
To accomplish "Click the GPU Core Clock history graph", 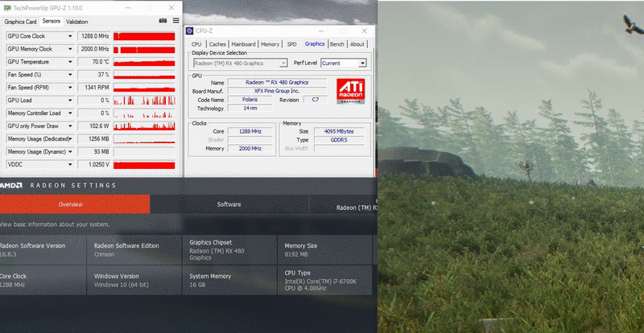I will (144, 36).
